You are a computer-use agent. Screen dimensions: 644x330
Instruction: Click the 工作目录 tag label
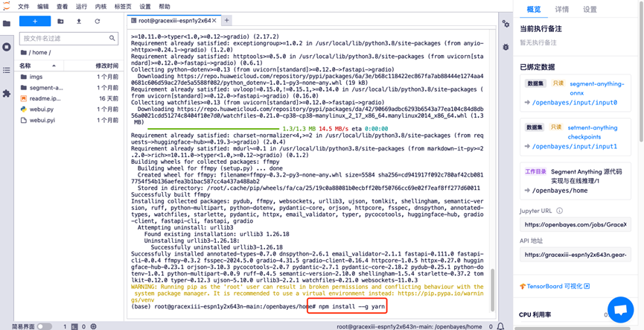(535, 171)
